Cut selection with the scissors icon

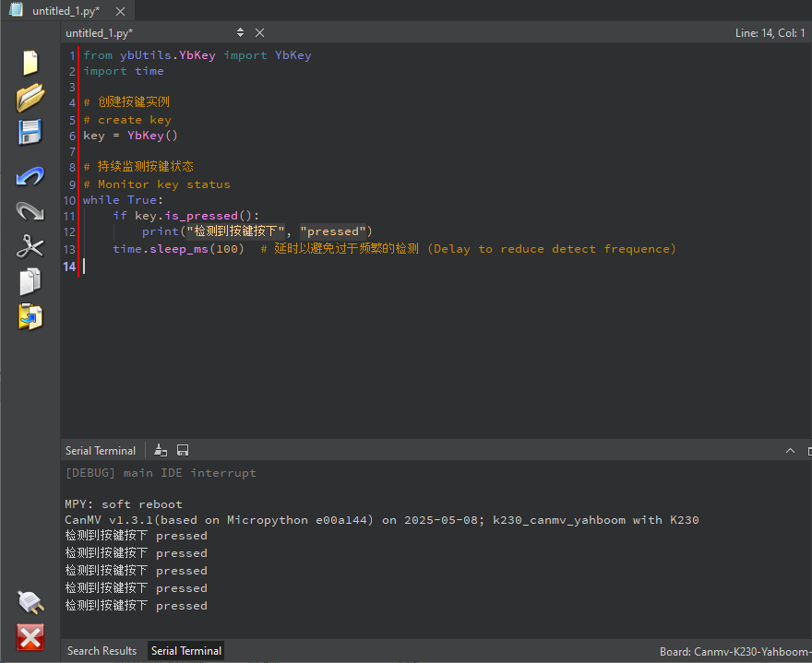30,246
